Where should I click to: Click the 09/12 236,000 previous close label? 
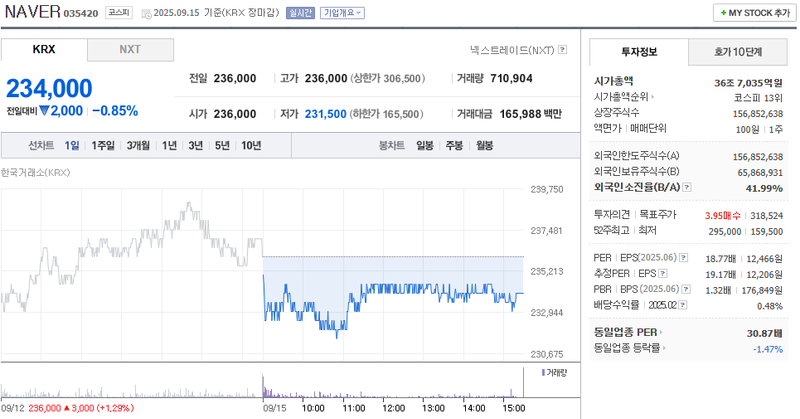pyautogui.click(x=67, y=408)
